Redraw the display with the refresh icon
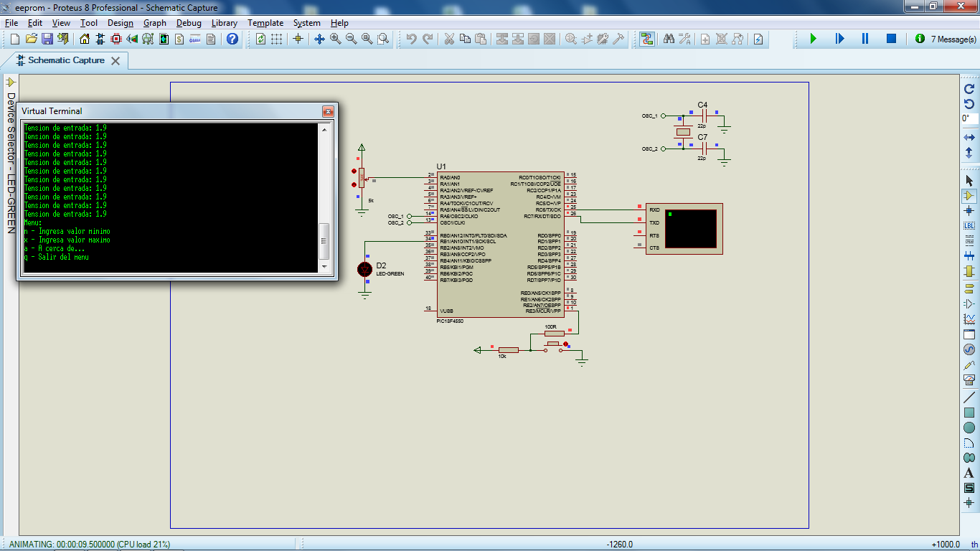This screenshot has height=551, width=980. (x=261, y=39)
